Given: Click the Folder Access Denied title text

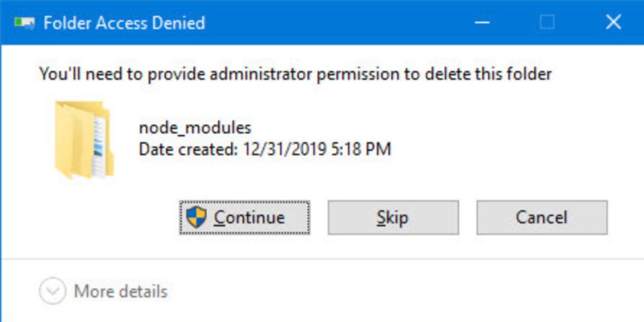Looking at the screenshot, I should point(124,23).
